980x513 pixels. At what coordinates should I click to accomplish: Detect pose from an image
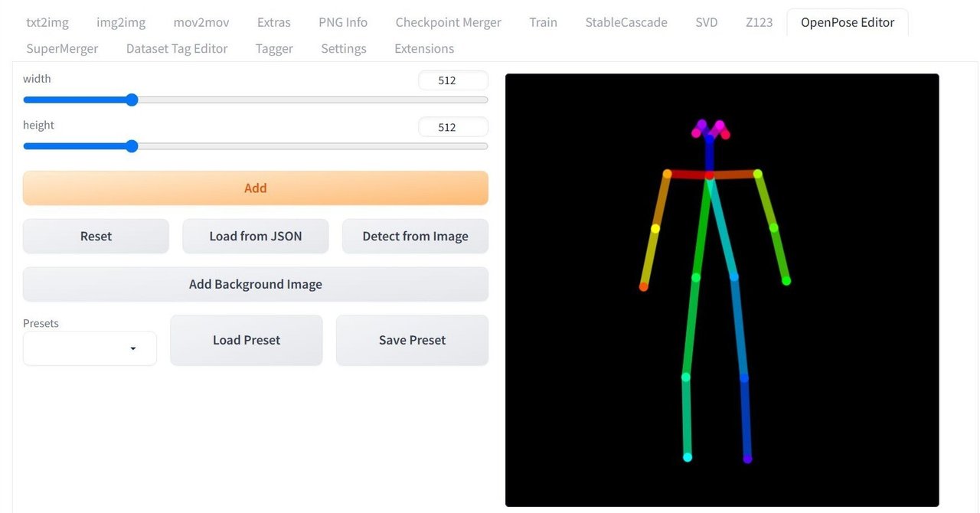(x=414, y=236)
